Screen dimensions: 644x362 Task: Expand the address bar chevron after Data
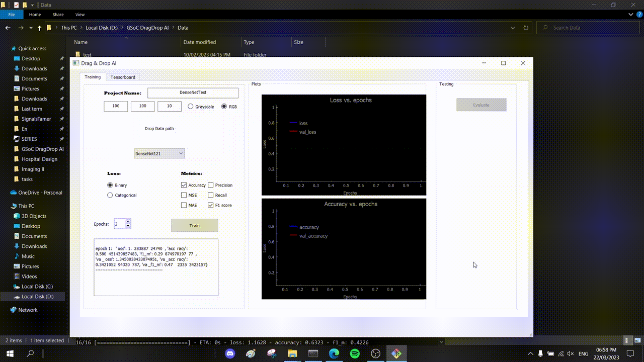pyautogui.click(x=513, y=28)
